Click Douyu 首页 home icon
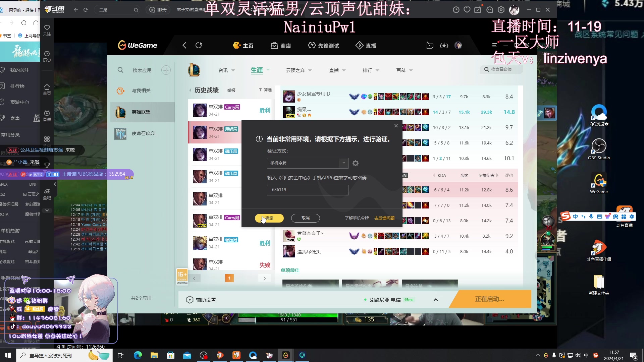Image resolution: width=644 pixels, height=362 pixels. (47, 89)
